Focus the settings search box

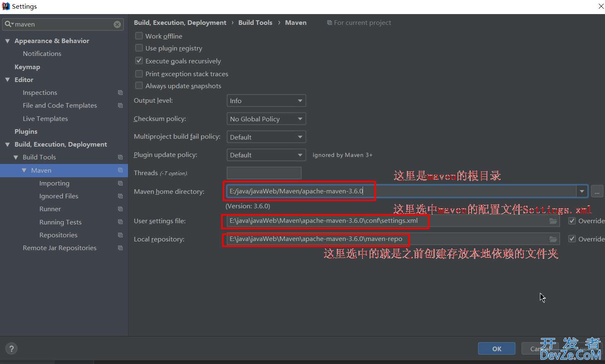[x=63, y=24]
